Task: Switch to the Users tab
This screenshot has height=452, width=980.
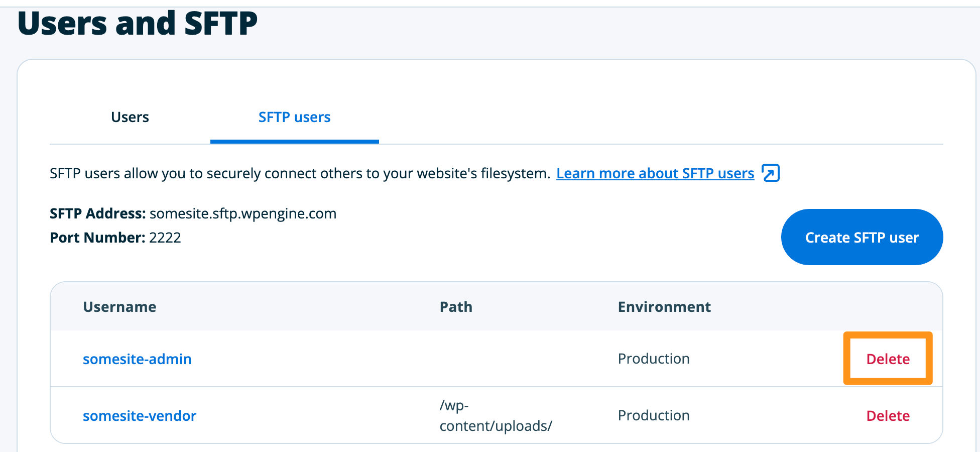Action: point(130,118)
